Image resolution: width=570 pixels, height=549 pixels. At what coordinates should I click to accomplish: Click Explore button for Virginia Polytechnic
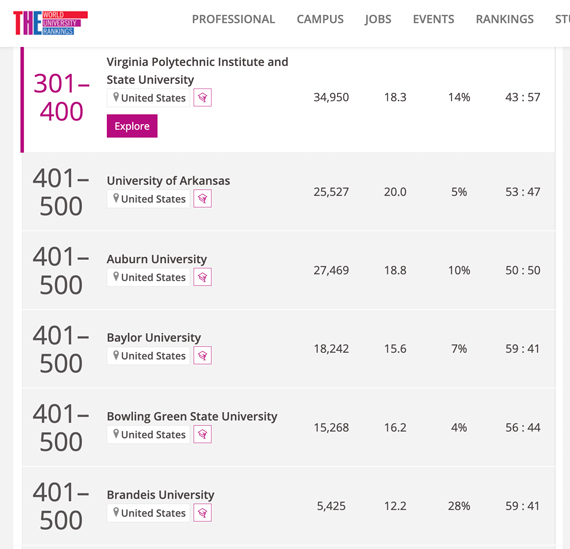[132, 126]
